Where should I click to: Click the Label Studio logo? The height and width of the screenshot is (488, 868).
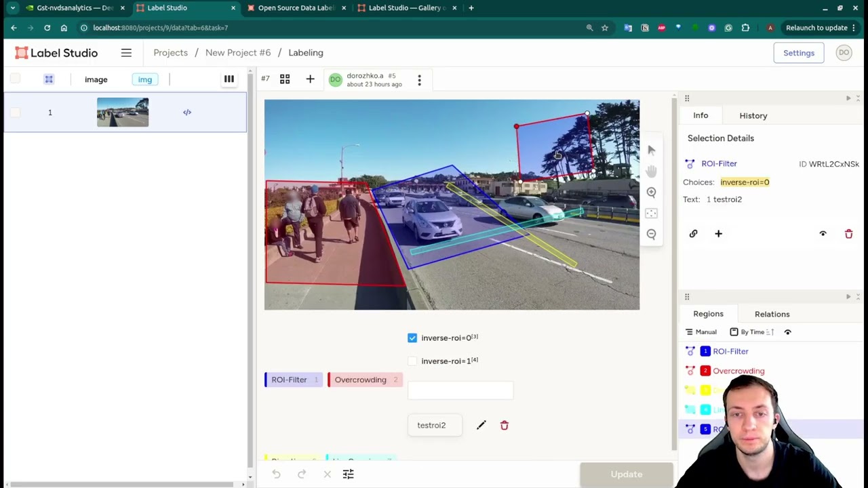point(56,53)
